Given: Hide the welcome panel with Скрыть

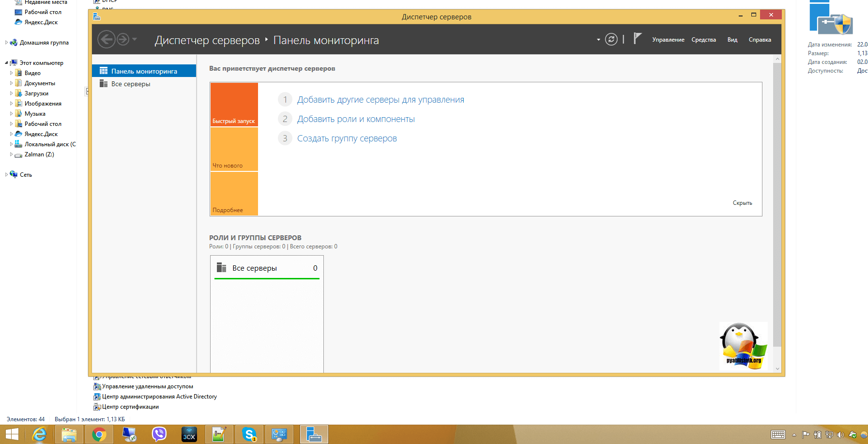Looking at the screenshot, I should pos(742,203).
